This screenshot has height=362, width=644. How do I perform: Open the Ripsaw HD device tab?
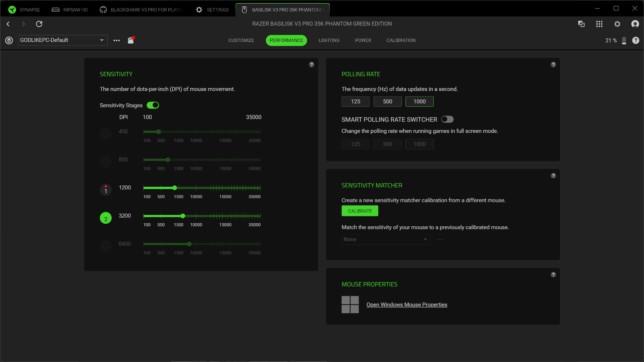(70, 10)
